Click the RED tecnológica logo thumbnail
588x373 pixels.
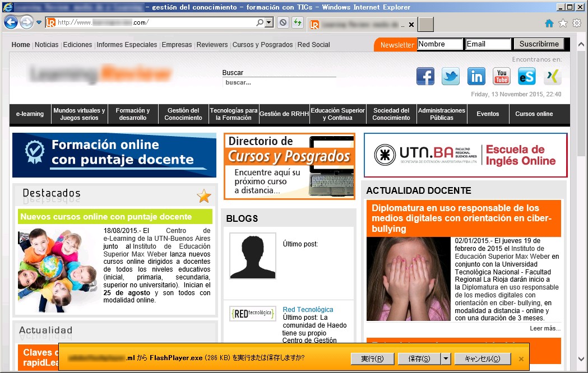click(x=253, y=314)
